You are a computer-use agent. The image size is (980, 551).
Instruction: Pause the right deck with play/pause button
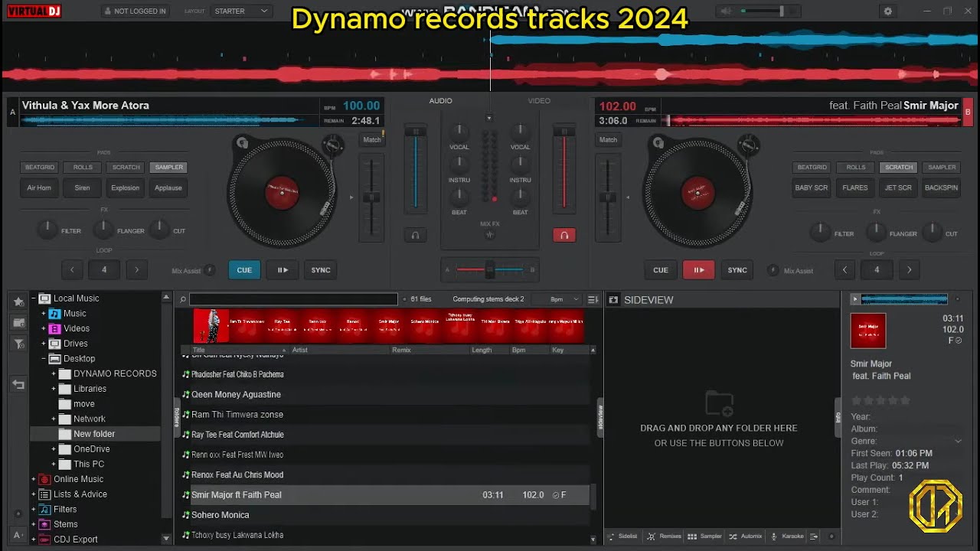pyautogui.click(x=699, y=270)
